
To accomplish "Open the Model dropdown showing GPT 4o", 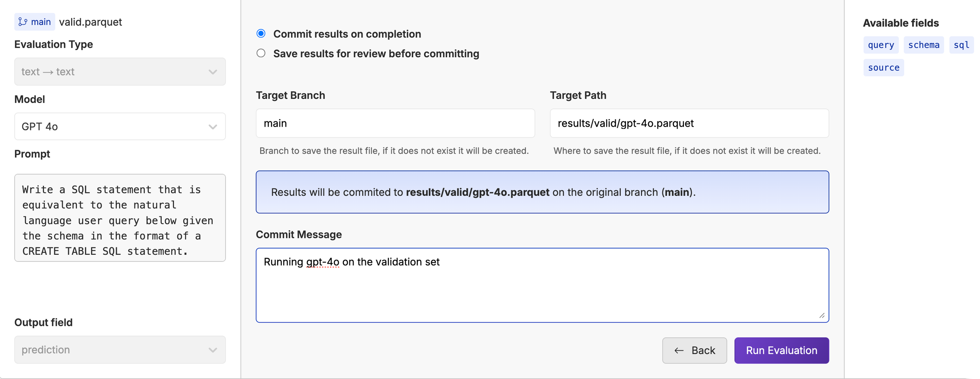I will click(x=120, y=126).
